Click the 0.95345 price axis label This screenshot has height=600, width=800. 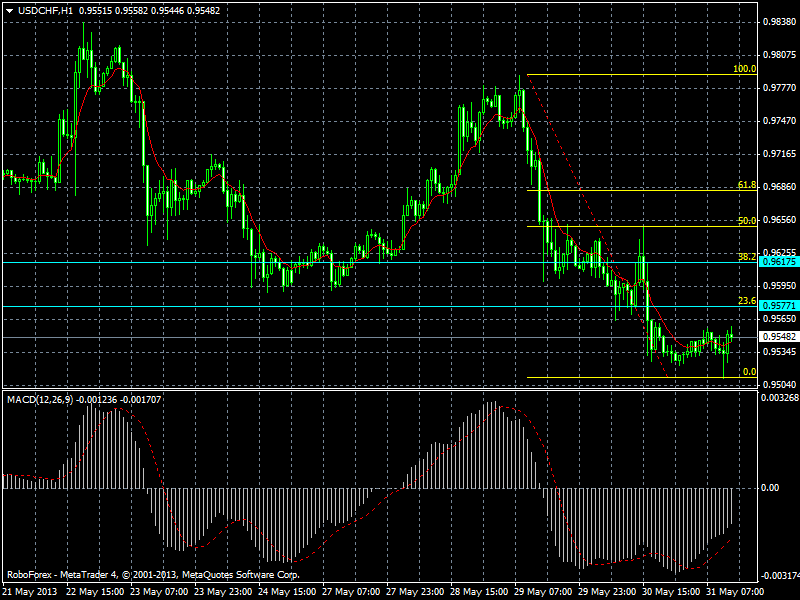coord(779,352)
